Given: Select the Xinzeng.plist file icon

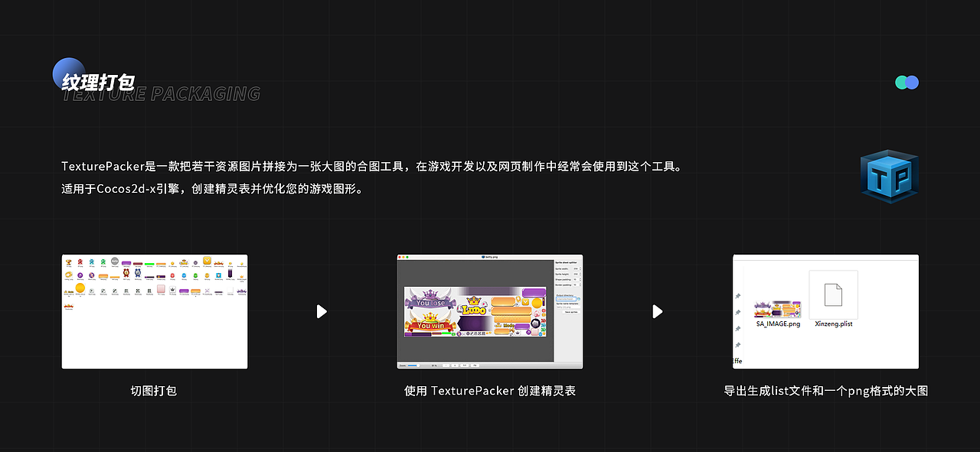Looking at the screenshot, I should (833, 295).
